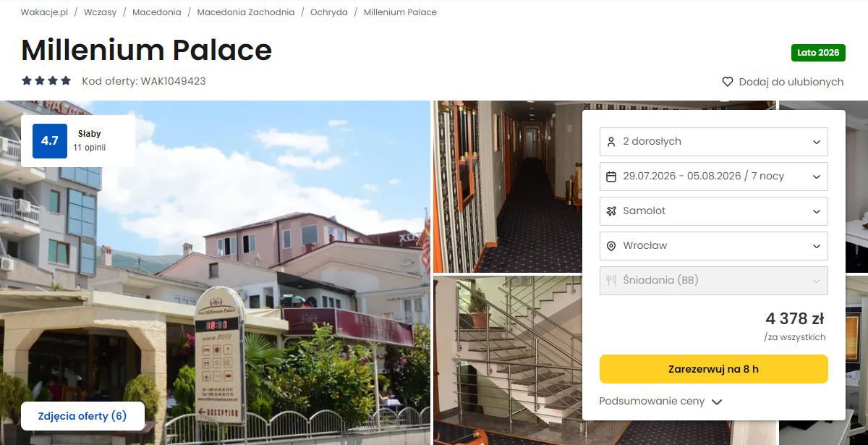868x445 pixels.
Task: Click the person icon beside 2 dorosłych
Action: coord(611,141)
